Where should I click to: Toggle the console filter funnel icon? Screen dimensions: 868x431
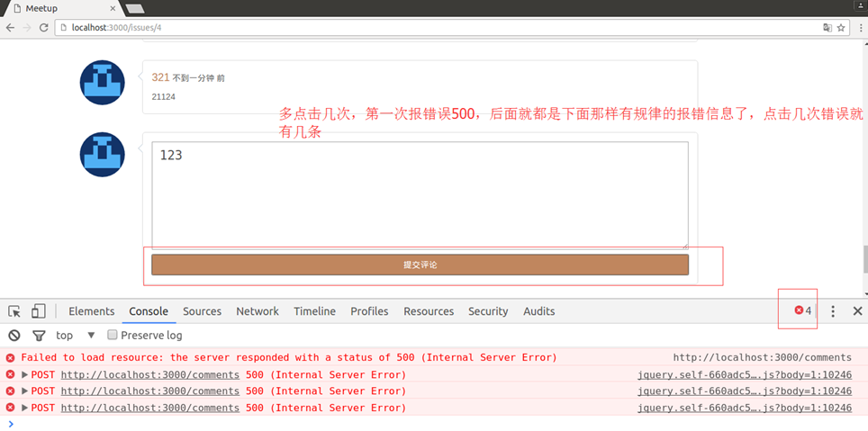[x=38, y=336]
